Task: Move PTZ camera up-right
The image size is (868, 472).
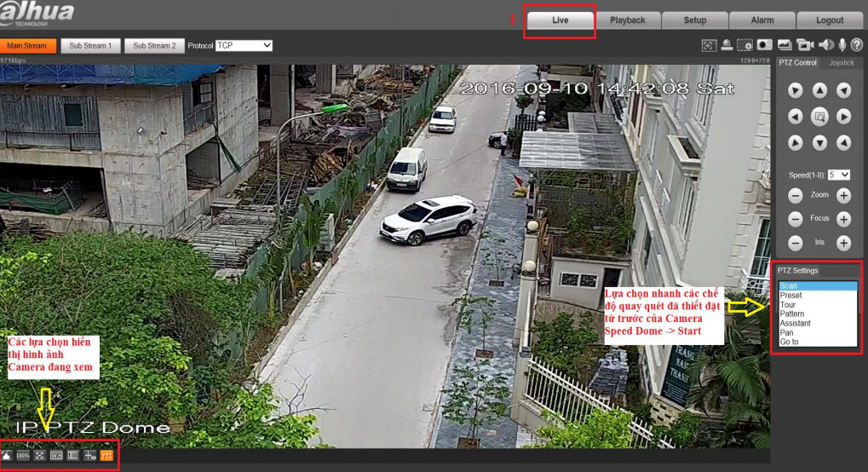Action: coord(843,90)
